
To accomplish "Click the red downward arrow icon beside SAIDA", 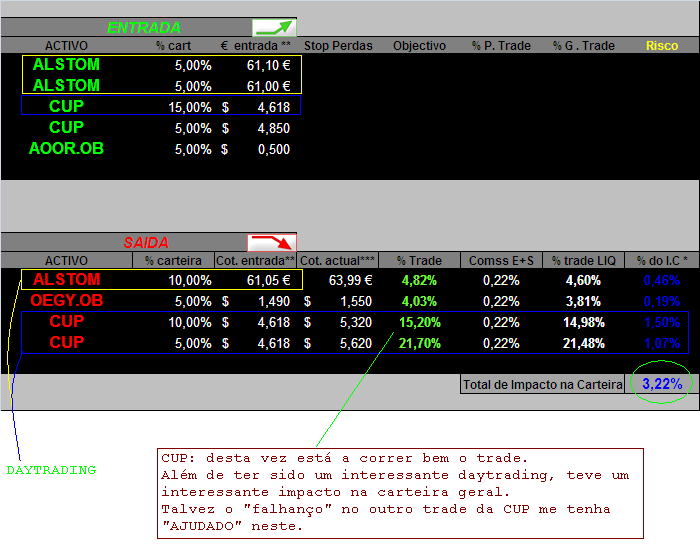I will (x=272, y=243).
